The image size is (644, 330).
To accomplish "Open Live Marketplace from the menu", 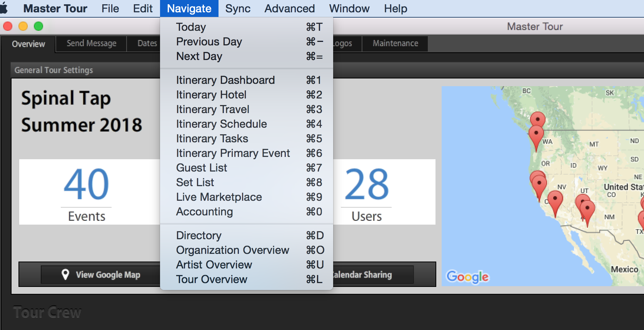I will coord(246,197).
